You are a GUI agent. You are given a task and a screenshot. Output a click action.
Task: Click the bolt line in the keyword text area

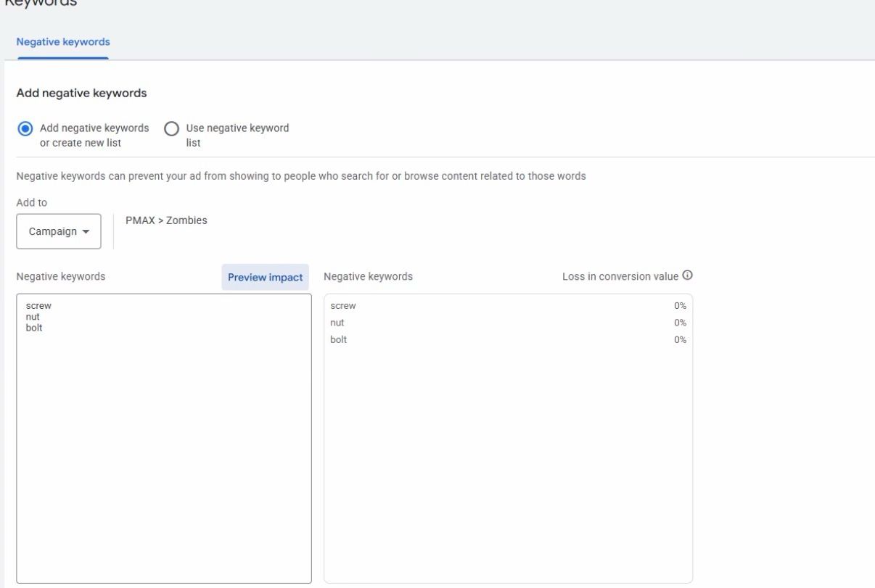pos(34,328)
